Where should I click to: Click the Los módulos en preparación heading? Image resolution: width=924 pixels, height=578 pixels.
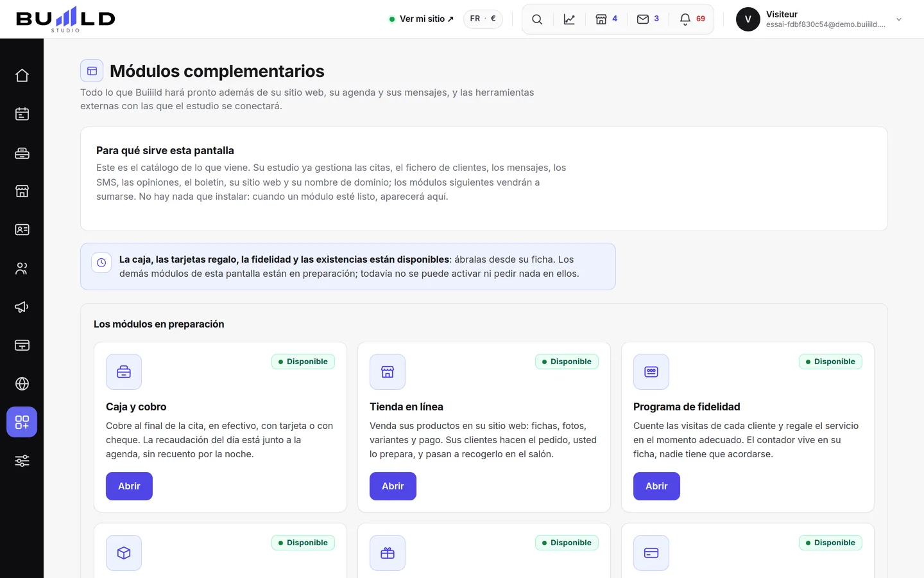click(x=159, y=324)
